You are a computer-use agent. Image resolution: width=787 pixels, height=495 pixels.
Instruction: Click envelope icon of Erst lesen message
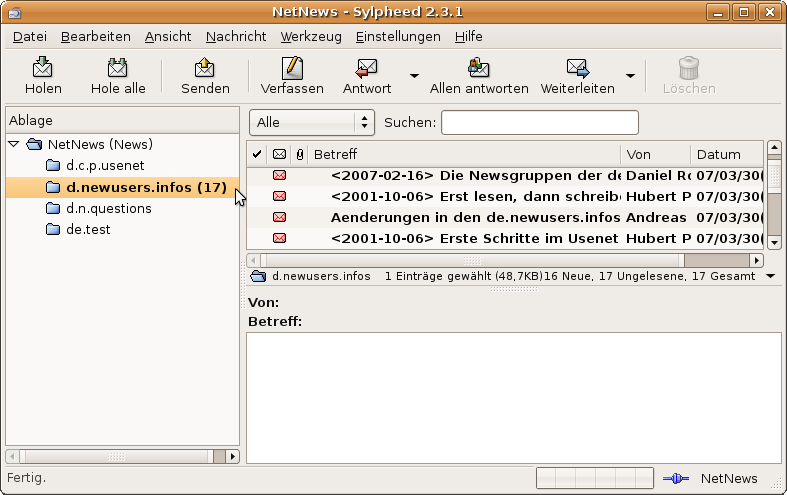click(280, 196)
